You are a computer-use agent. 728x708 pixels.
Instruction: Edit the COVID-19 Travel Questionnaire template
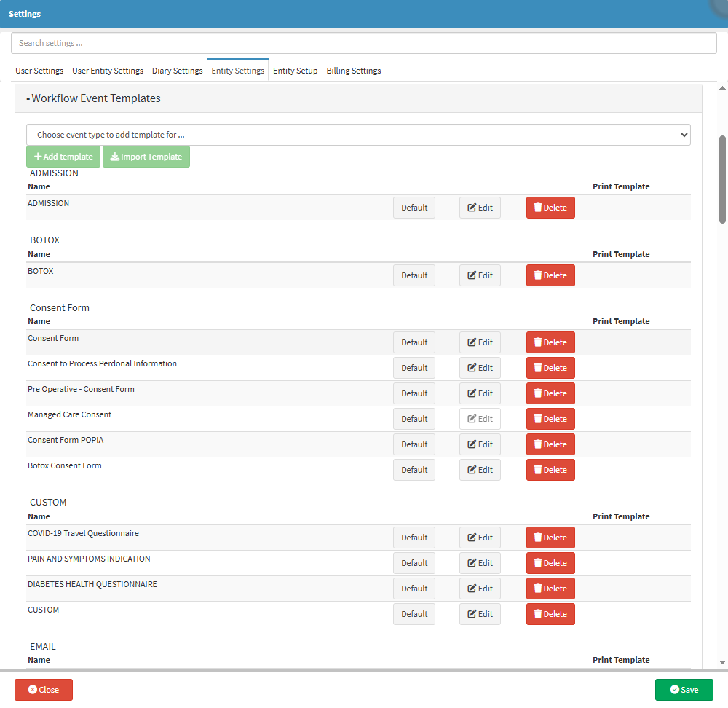tap(480, 538)
